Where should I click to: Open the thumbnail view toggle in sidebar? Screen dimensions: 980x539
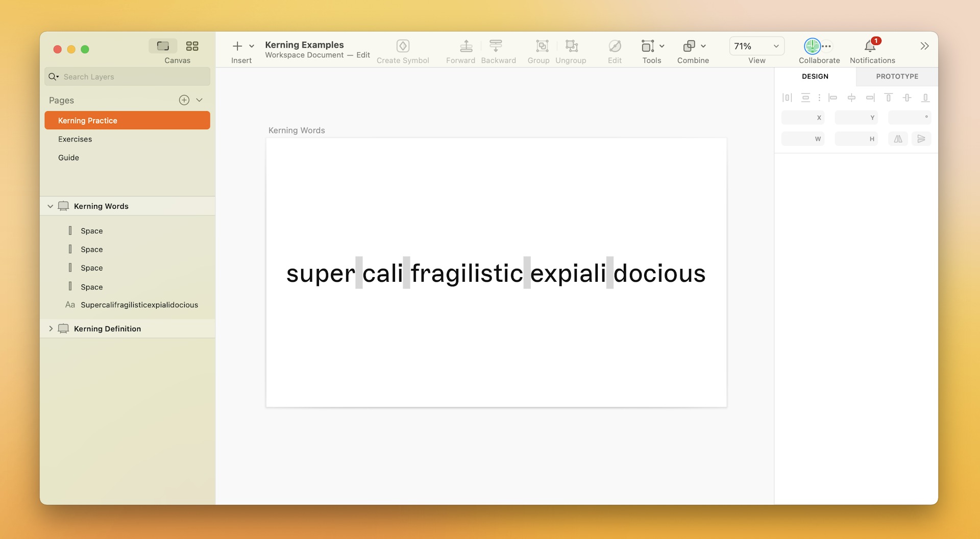pos(163,46)
